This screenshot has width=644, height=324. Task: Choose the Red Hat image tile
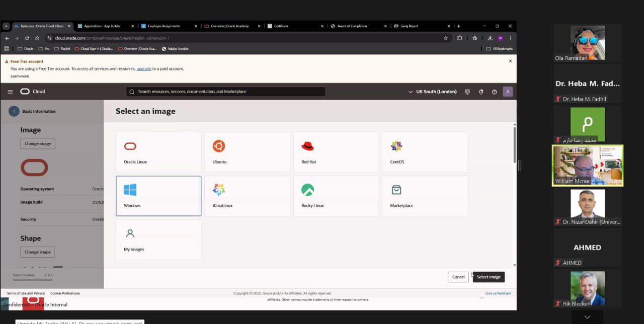[336, 152]
